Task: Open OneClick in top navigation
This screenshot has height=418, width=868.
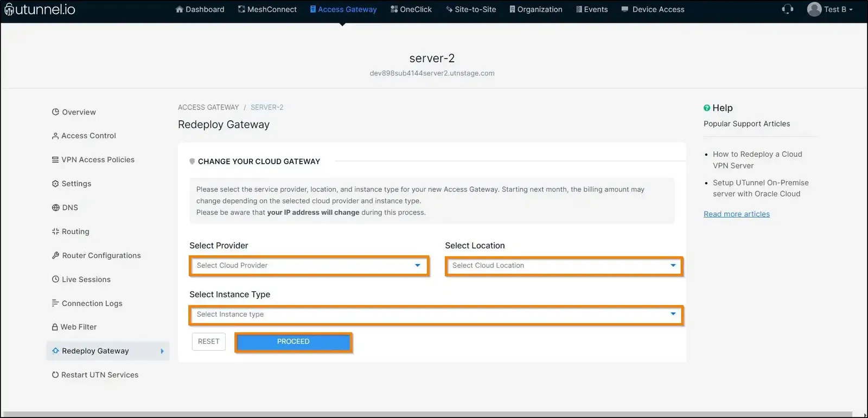Action: 411,9
